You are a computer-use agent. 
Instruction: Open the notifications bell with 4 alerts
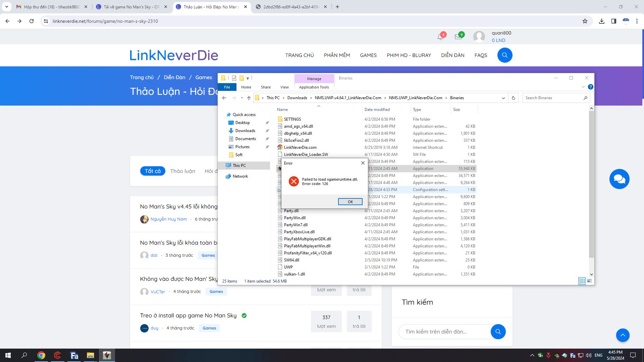[440, 36]
